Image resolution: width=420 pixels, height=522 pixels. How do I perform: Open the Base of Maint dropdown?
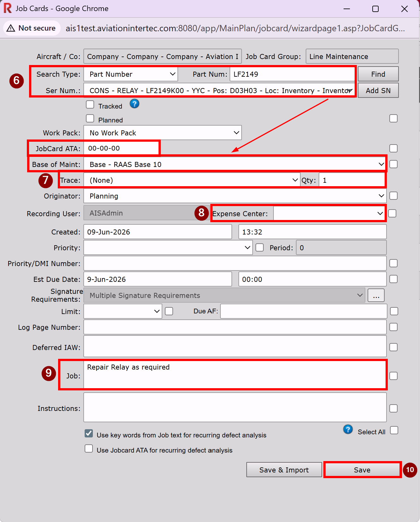pyautogui.click(x=235, y=164)
